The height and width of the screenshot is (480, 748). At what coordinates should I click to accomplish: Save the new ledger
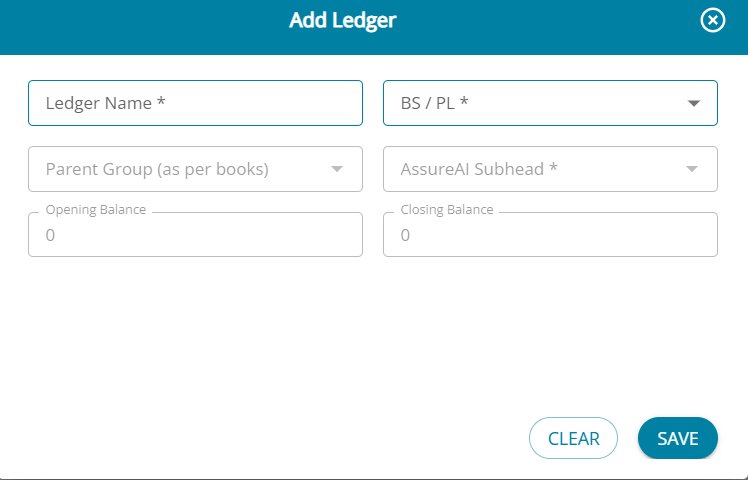pyautogui.click(x=677, y=438)
